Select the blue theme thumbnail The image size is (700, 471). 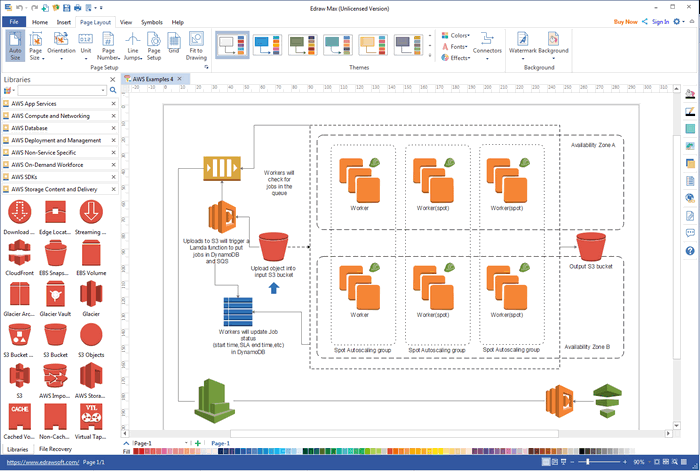[267, 45]
